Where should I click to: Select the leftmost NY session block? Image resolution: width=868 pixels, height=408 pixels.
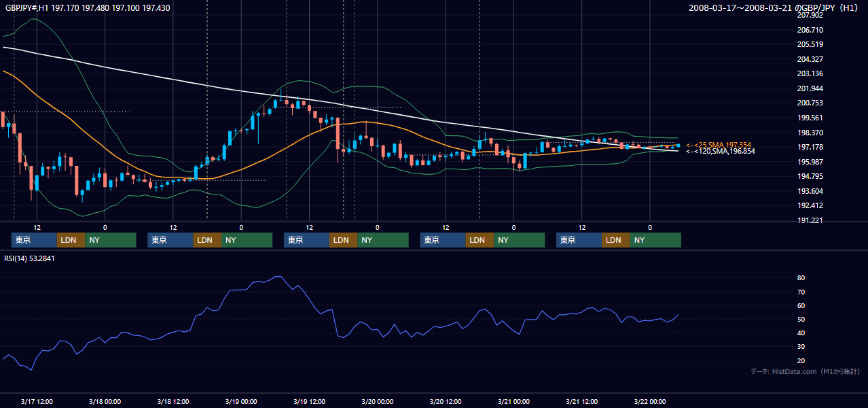pos(111,240)
